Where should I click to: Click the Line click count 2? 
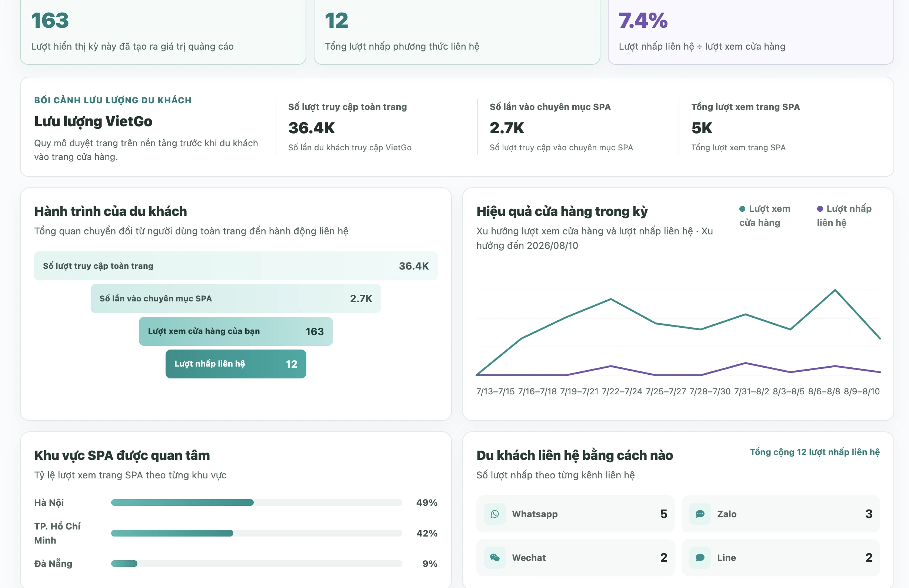(x=869, y=558)
